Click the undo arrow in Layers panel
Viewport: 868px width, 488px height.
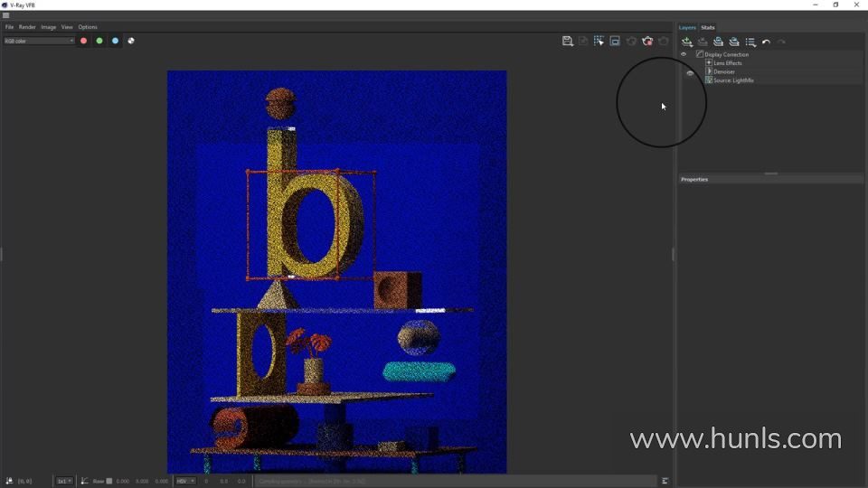pyautogui.click(x=766, y=42)
